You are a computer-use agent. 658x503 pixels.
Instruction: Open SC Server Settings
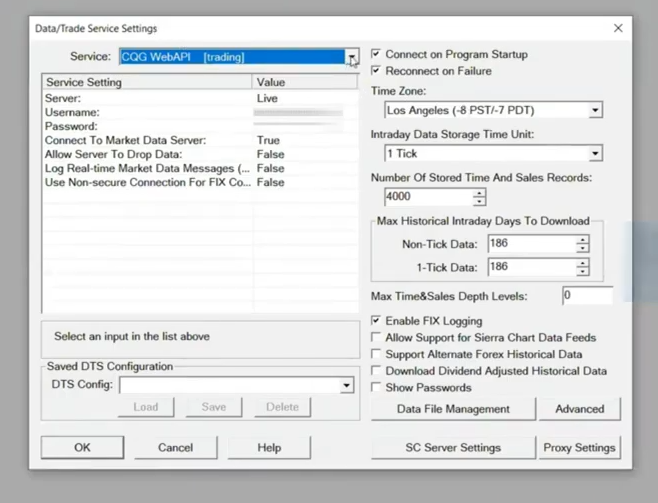pyautogui.click(x=452, y=447)
